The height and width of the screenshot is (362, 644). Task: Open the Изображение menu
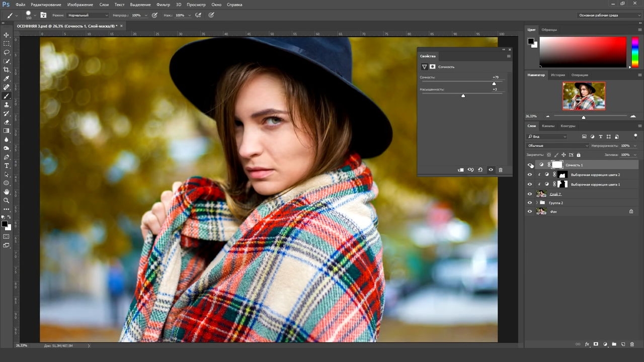80,5
